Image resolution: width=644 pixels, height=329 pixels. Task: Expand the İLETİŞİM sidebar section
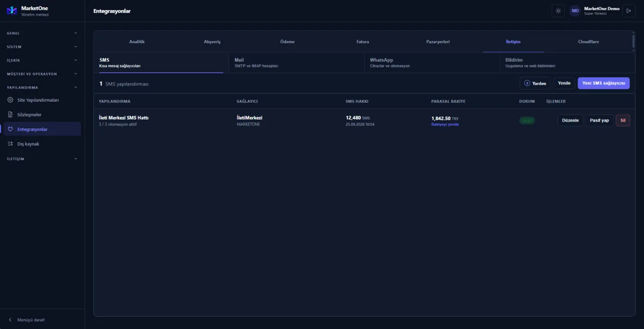point(42,159)
